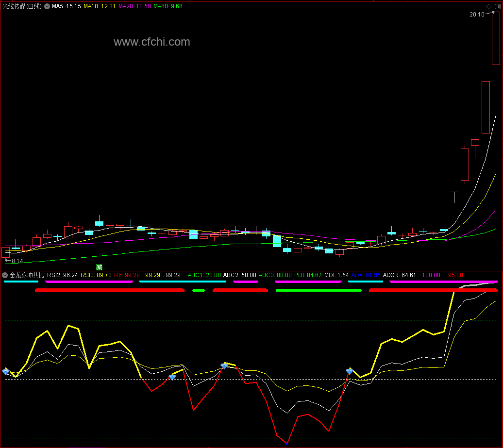Click the MA5: 15.15 label
The height and width of the screenshot is (448, 503).
[67, 6]
